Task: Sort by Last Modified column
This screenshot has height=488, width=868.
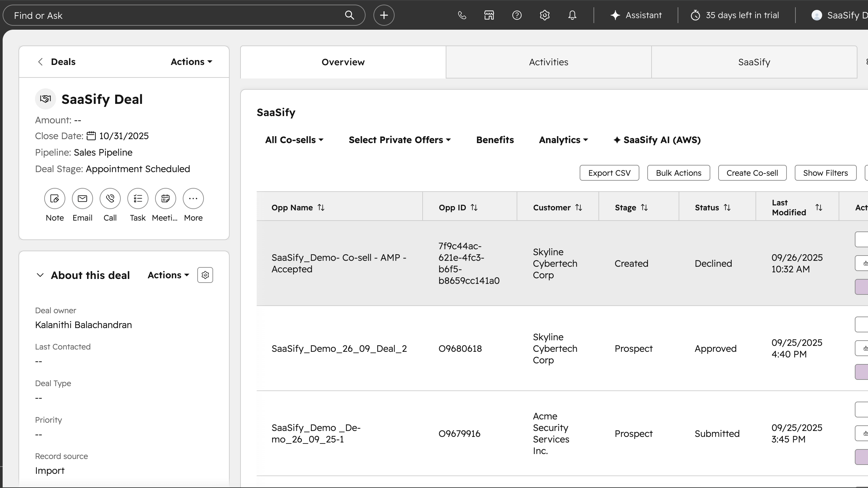Action: click(819, 207)
